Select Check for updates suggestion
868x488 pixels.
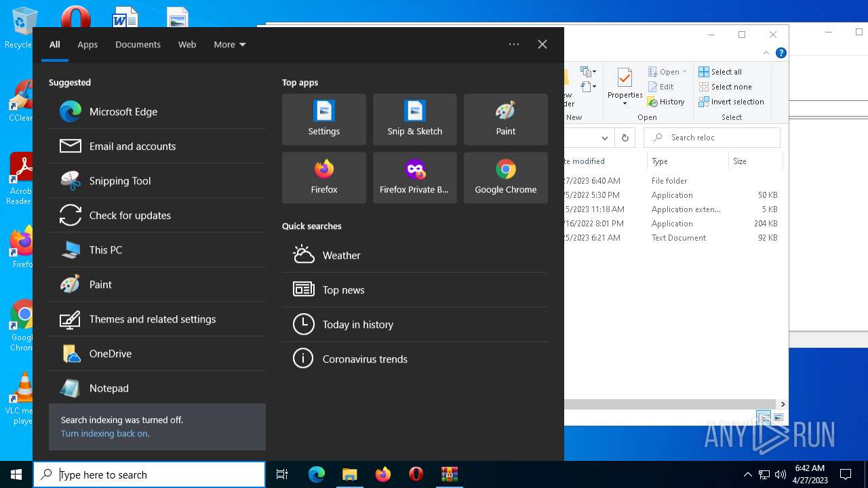pos(157,216)
